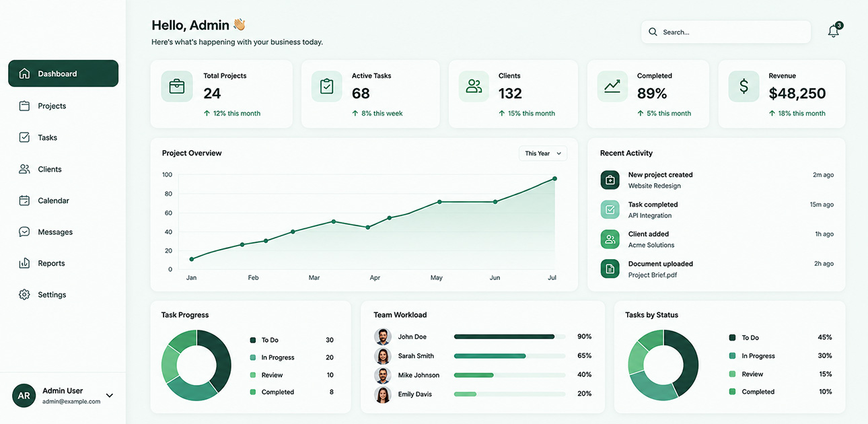Click the Task completed activity icon
Image resolution: width=868 pixels, height=424 pixels.
tap(610, 209)
